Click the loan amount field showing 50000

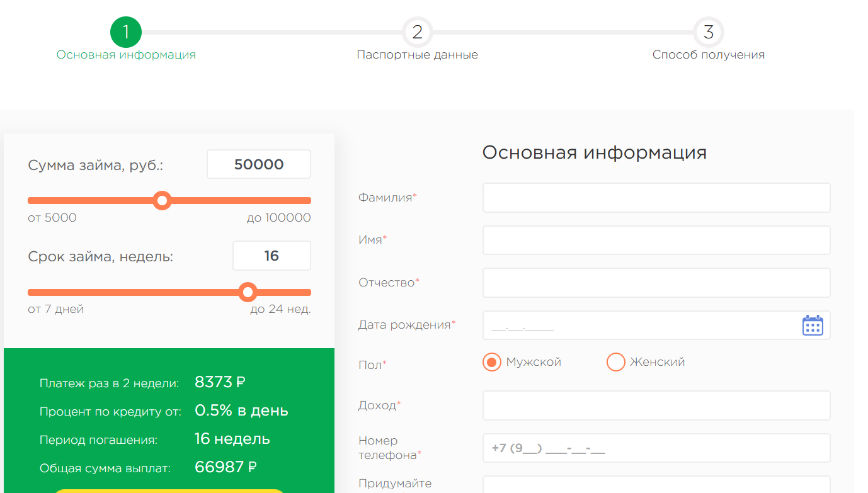pos(259,164)
